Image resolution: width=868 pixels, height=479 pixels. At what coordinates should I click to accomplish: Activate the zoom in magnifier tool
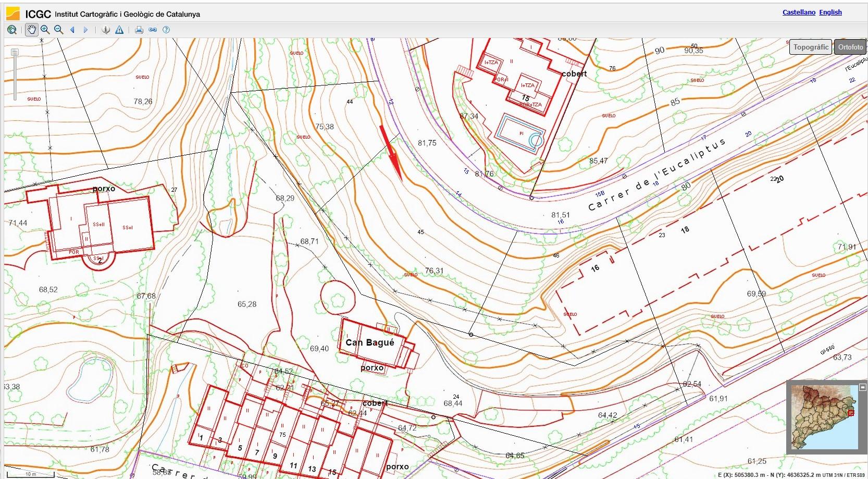click(x=45, y=30)
